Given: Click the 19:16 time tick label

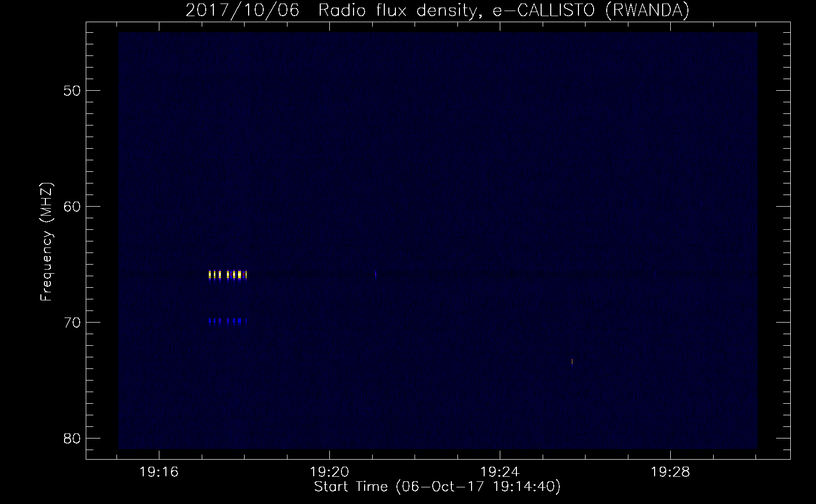Looking at the screenshot, I should [159, 473].
